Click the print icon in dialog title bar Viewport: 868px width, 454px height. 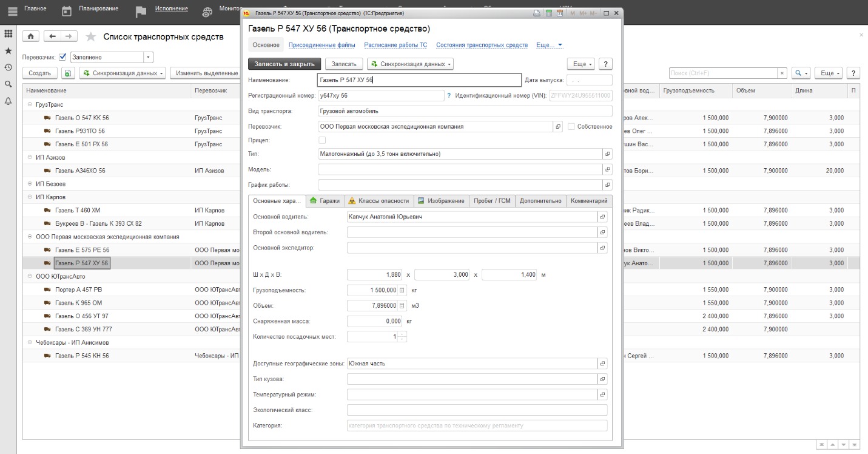(536, 13)
